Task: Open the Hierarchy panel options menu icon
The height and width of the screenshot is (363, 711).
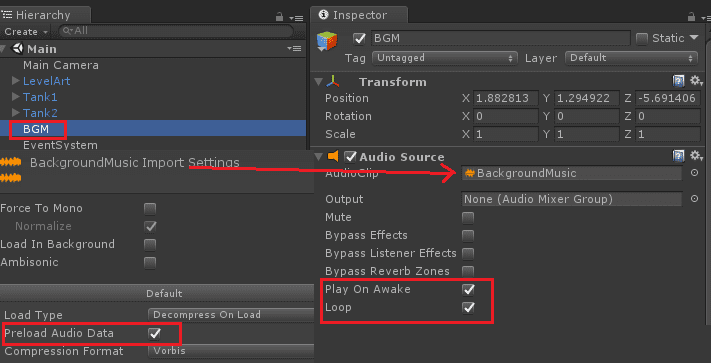Action: click(x=296, y=18)
